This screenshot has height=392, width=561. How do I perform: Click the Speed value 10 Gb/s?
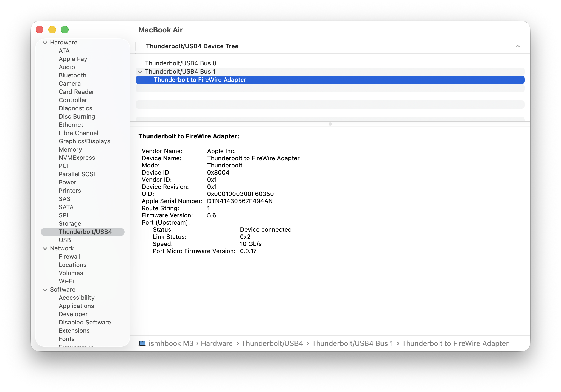[251, 244]
